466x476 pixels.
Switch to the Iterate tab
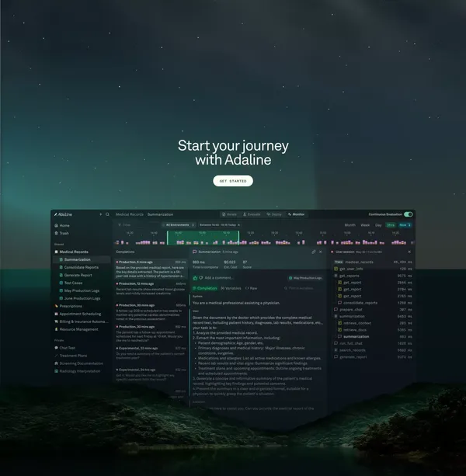click(x=229, y=214)
